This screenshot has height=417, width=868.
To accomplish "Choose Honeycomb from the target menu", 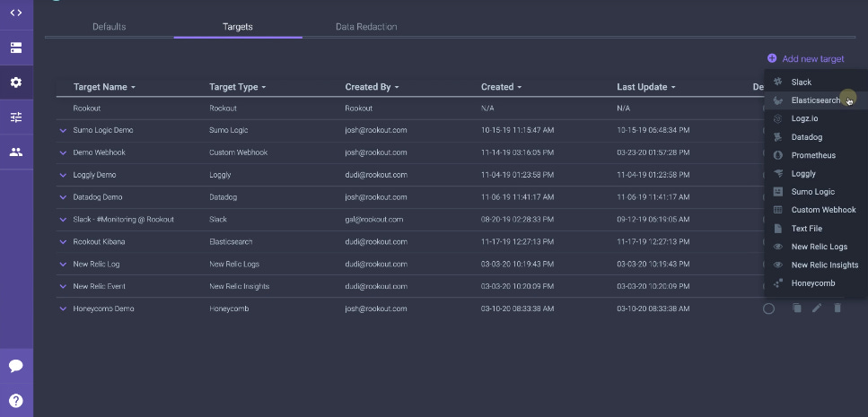I will click(815, 283).
